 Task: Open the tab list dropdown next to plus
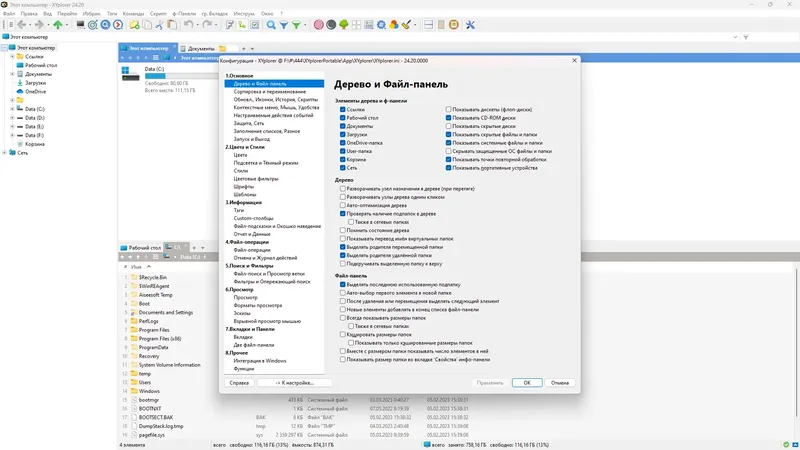pos(252,48)
